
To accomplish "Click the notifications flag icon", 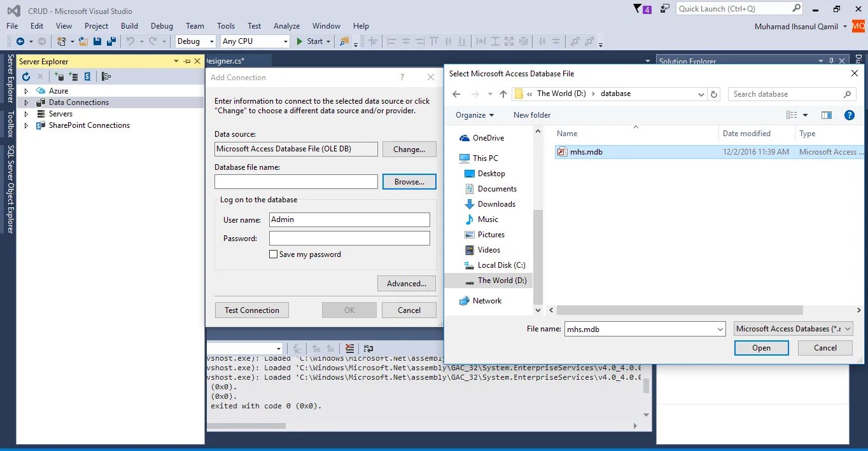I will tap(638, 8).
